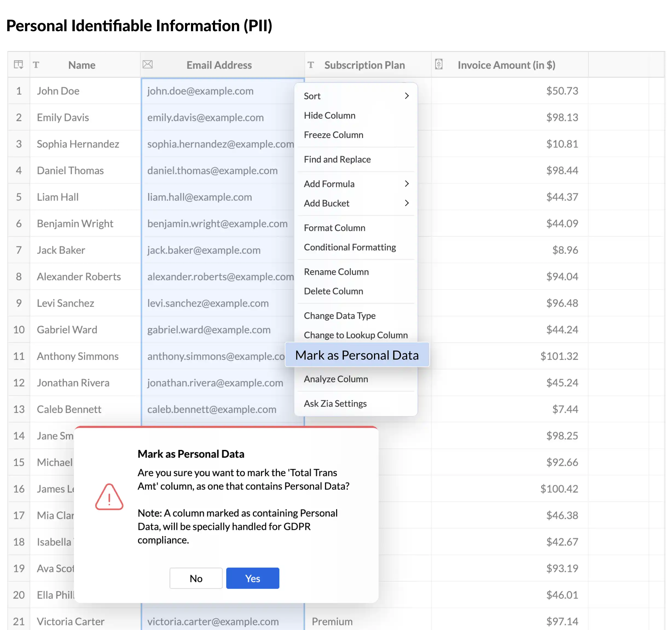Image resolution: width=672 pixels, height=630 pixels.
Task: Click the currency icon beside Invoice Amount
Action: click(438, 64)
